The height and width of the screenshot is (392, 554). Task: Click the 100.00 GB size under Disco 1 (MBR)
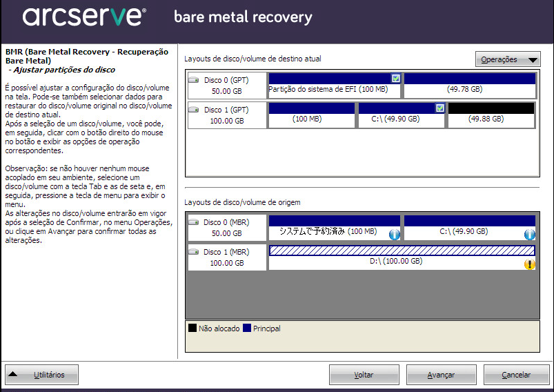(x=227, y=263)
